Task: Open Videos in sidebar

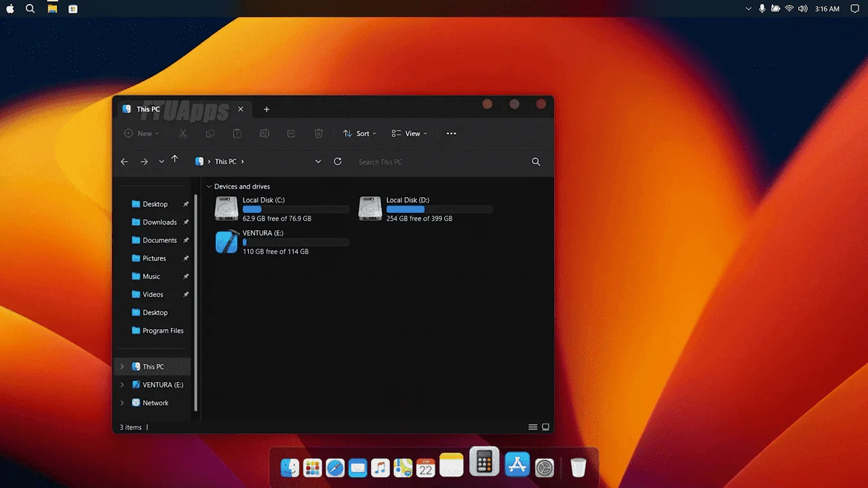Action: [153, 294]
